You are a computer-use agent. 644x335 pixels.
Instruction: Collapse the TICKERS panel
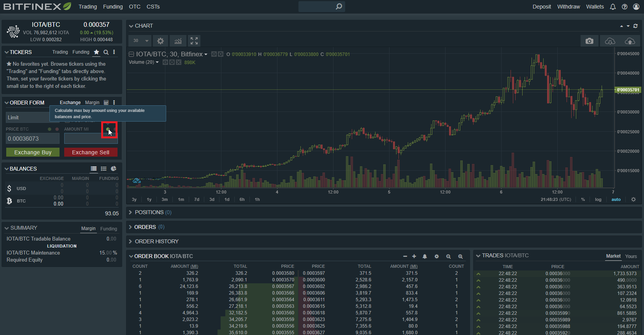coord(7,52)
